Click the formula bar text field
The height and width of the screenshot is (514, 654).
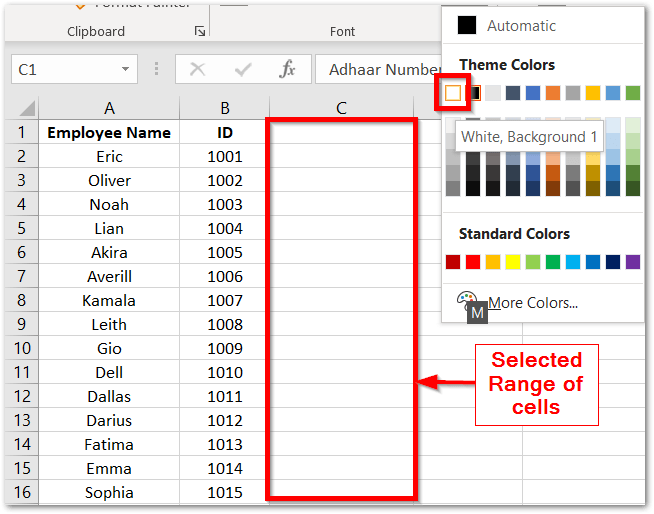379,69
